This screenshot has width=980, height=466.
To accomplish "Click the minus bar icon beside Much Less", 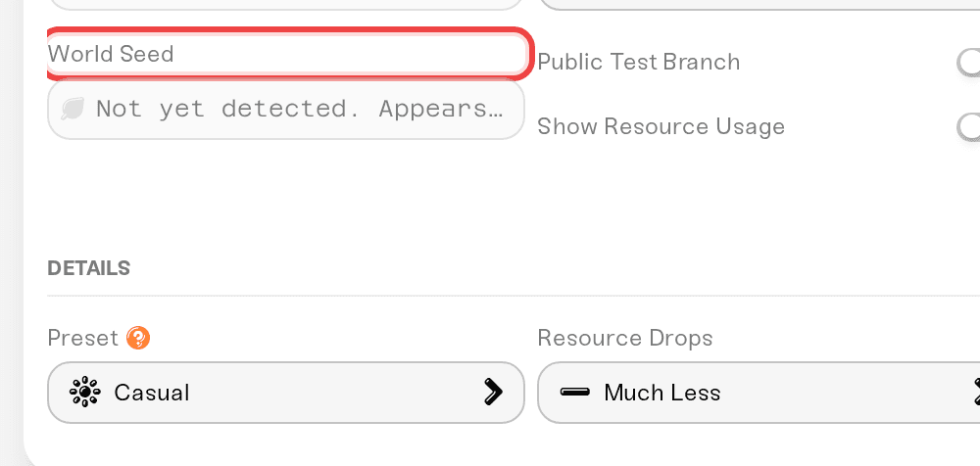I will point(575,393).
